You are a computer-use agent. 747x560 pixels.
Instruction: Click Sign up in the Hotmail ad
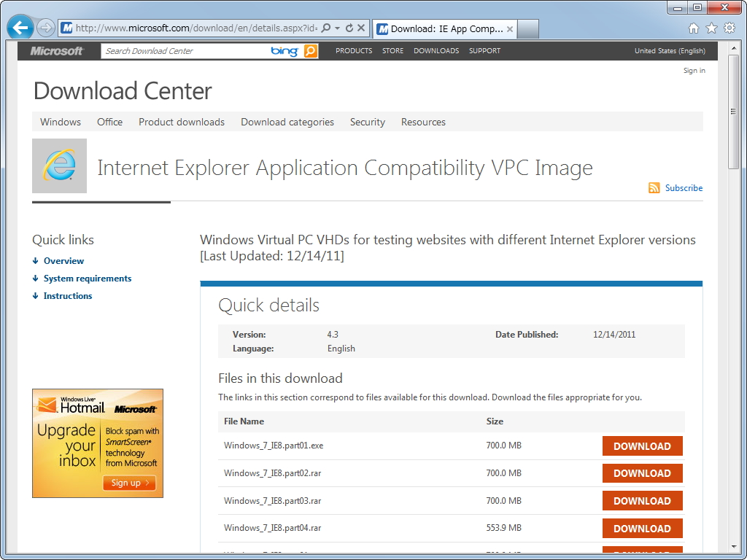click(x=129, y=483)
